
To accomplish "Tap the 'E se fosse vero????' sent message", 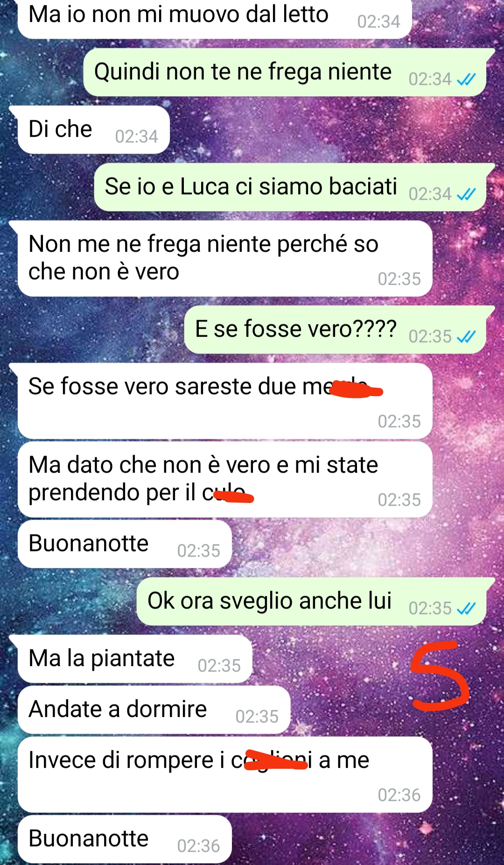I will pos(335,329).
